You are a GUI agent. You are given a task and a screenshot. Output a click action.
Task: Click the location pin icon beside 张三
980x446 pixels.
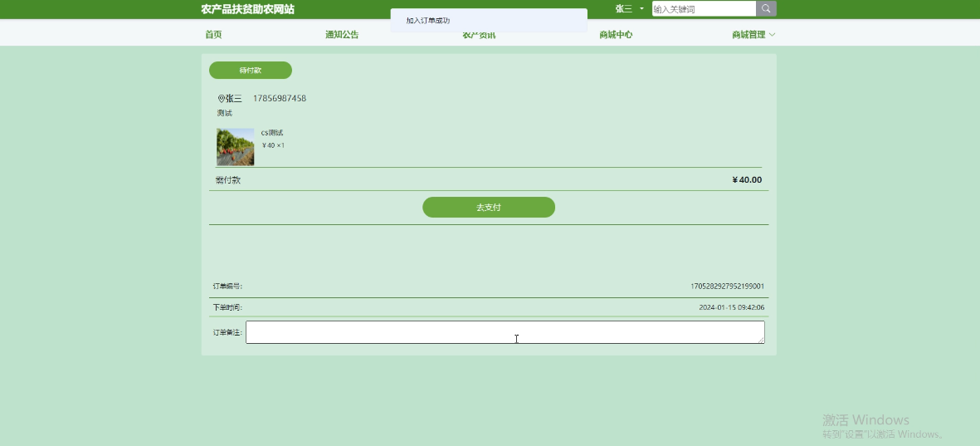tap(221, 99)
